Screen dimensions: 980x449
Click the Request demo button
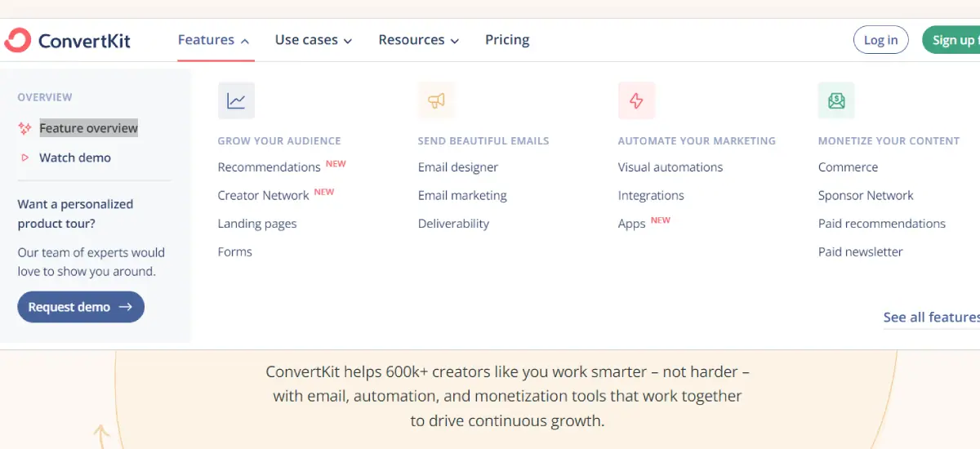[x=81, y=307]
